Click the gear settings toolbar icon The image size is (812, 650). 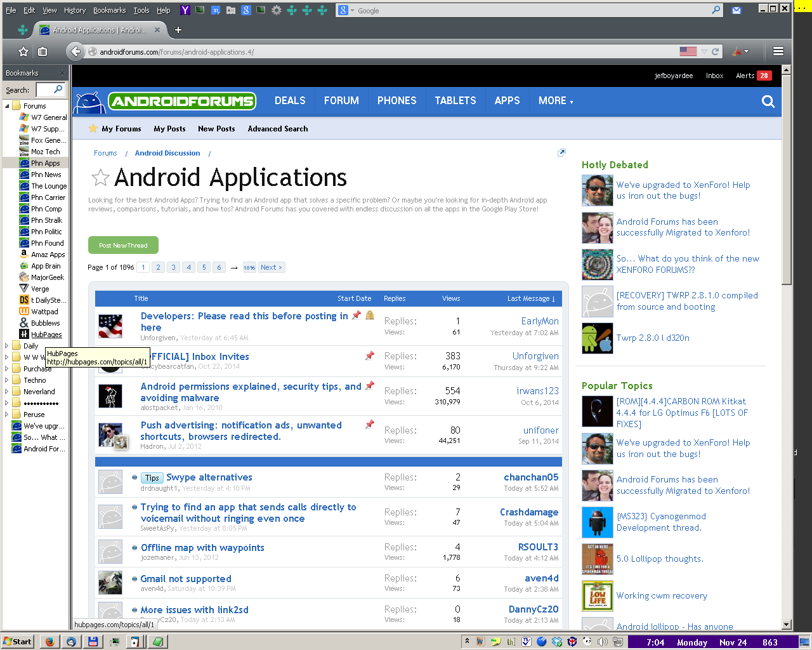pyautogui.click(x=277, y=10)
